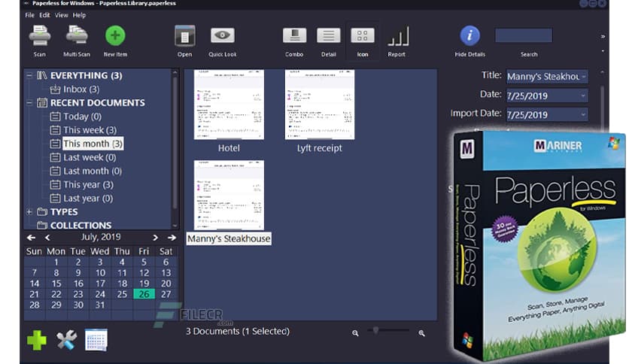Select July 15 in calendar
The width and height of the screenshot is (629, 364).
(56, 283)
